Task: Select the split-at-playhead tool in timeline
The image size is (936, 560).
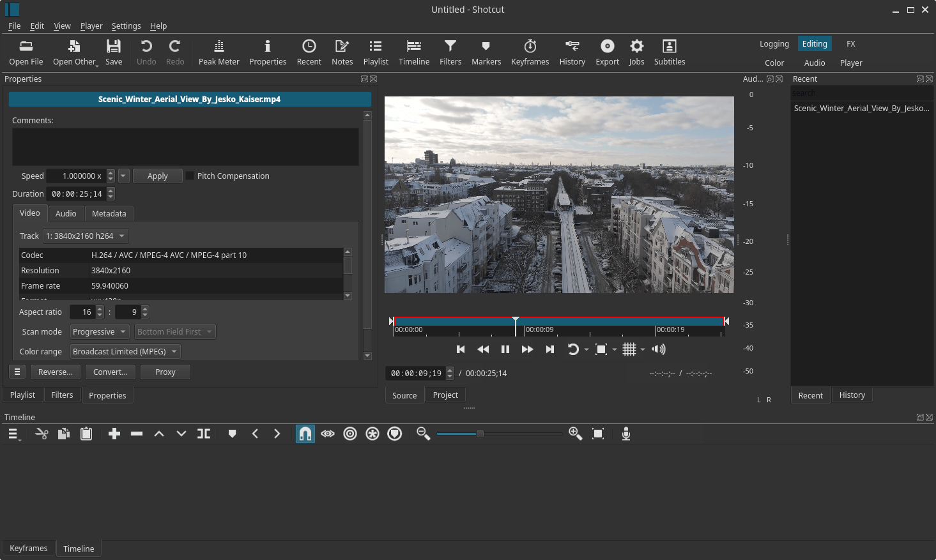Action: (x=203, y=434)
